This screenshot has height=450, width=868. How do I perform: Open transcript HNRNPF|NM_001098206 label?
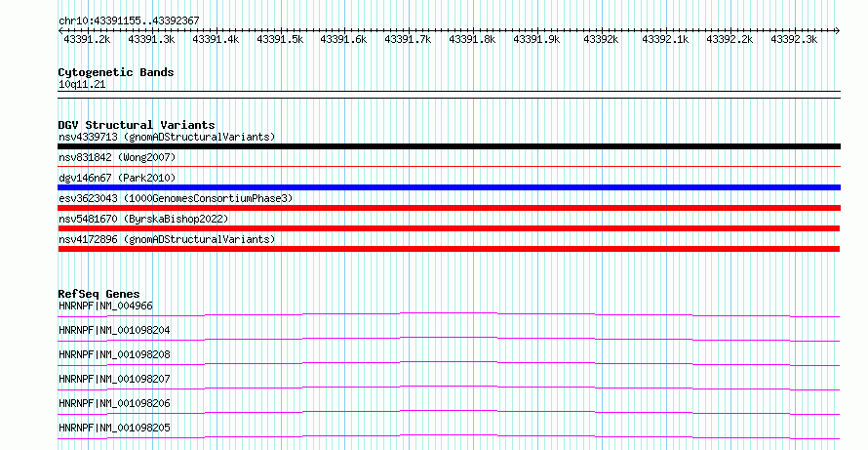(x=114, y=403)
